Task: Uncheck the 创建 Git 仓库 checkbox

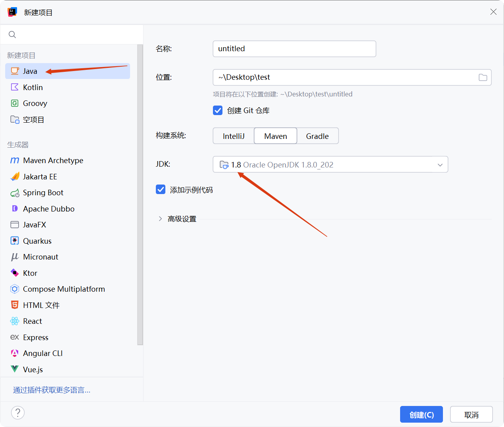Action: tap(218, 110)
